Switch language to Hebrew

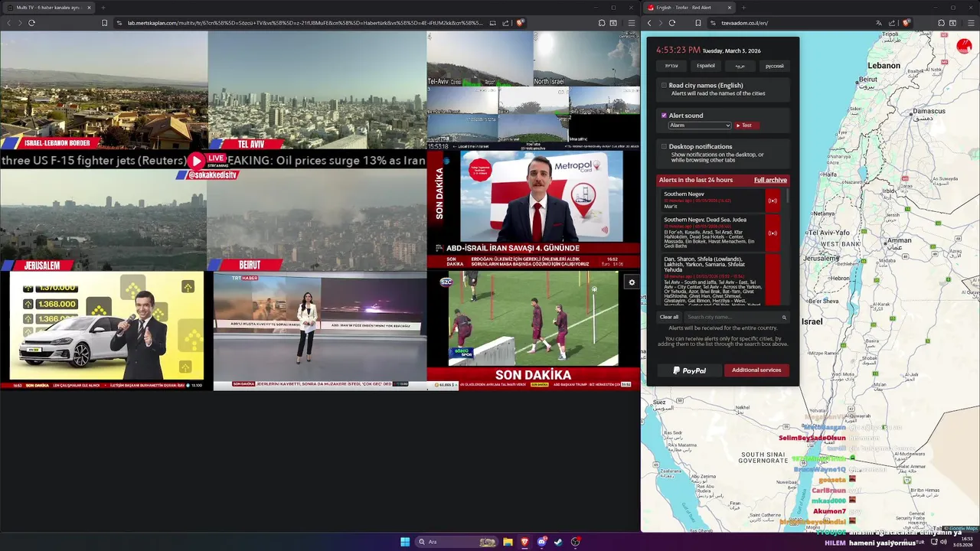(x=671, y=66)
